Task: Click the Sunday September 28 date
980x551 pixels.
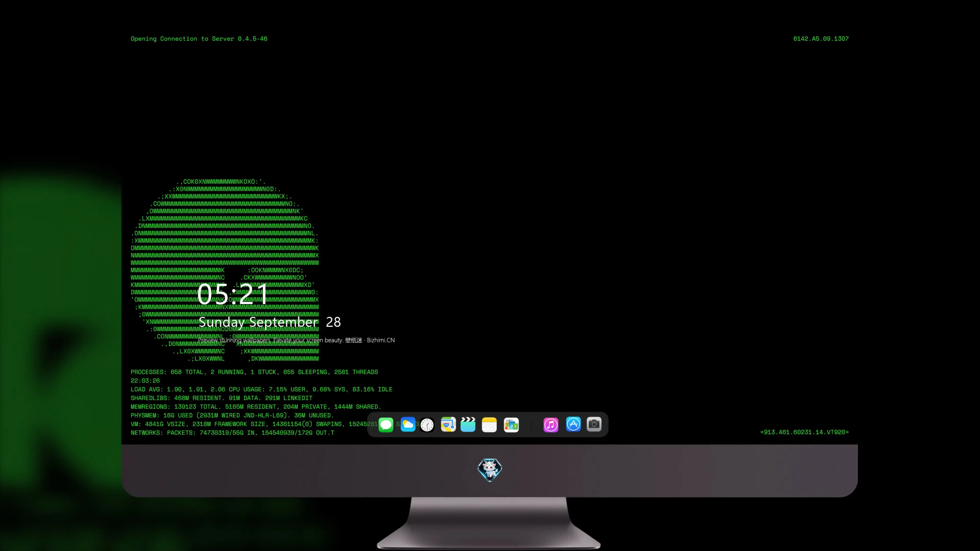Action: [270, 322]
